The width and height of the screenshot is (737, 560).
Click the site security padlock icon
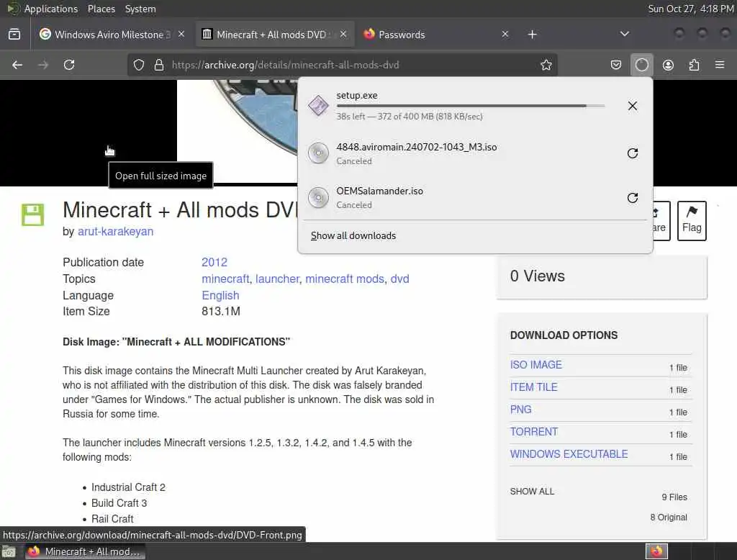tap(159, 65)
